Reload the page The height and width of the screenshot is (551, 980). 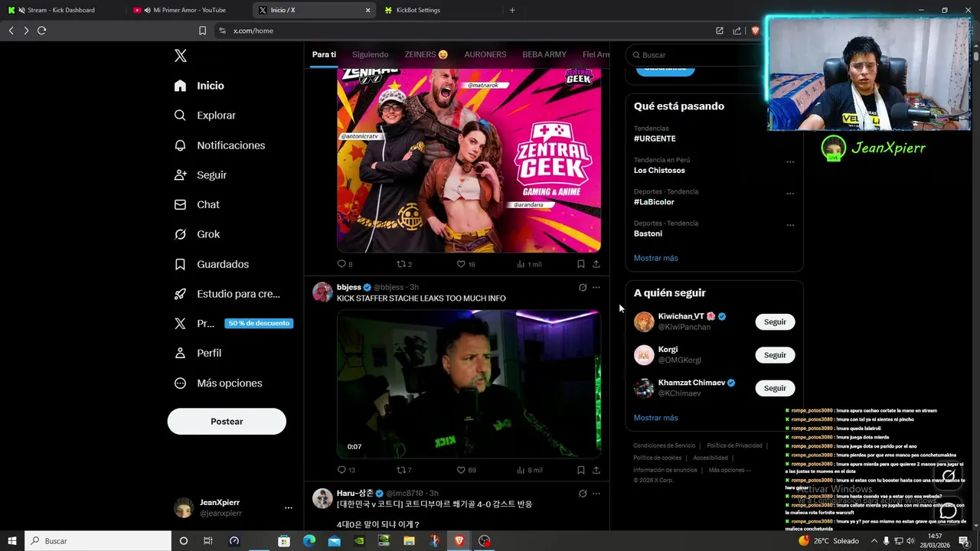point(42,31)
